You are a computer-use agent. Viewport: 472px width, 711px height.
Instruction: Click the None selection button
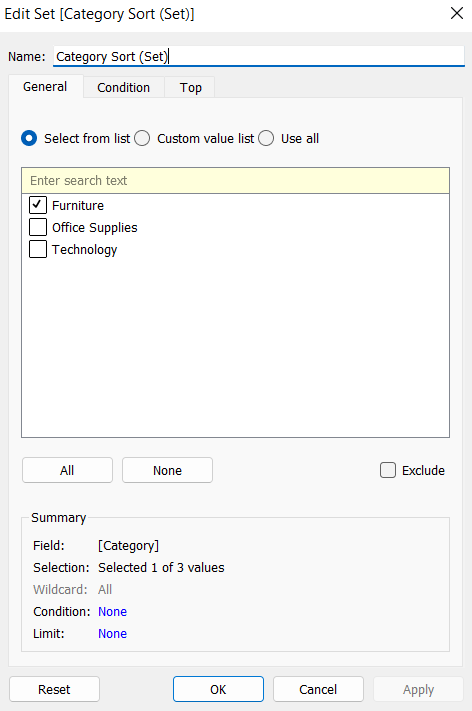click(x=167, y=470)
